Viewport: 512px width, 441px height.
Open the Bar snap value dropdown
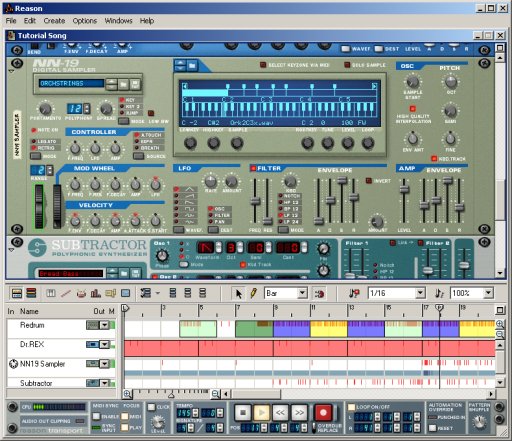(x=302, y=293)
